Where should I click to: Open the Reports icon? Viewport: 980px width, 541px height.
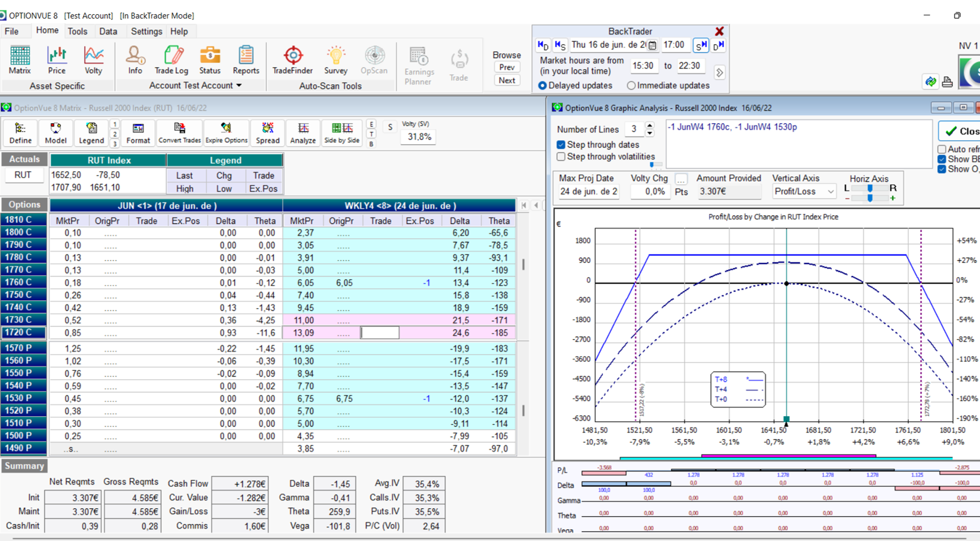point(246,60)
